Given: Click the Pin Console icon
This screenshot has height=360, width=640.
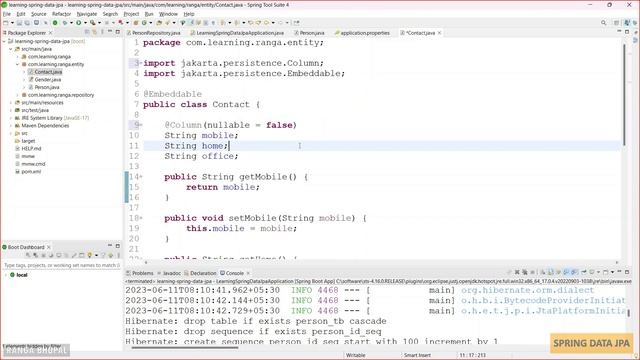Looking at the screenshot, I should tap(584, 272).
